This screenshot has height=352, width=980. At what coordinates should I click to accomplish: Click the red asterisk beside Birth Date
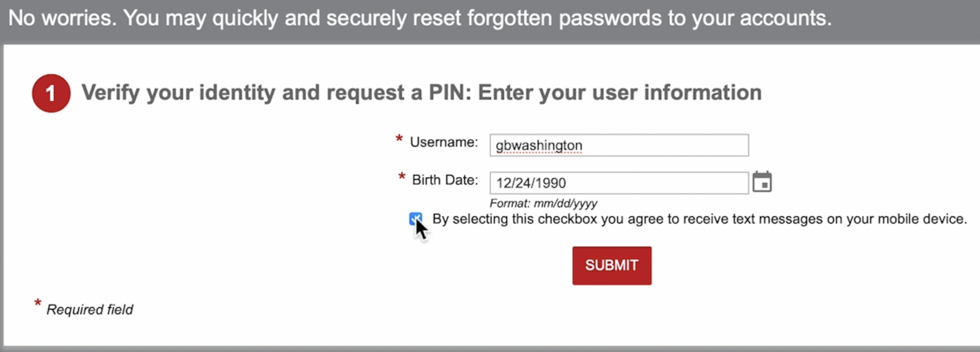pyautogui.click(x=402, y=177)
